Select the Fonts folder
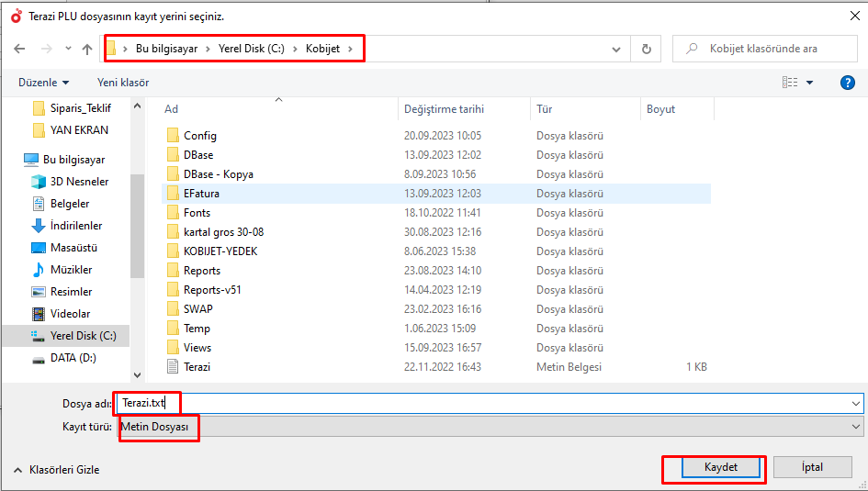 click(x=189, y=213)
